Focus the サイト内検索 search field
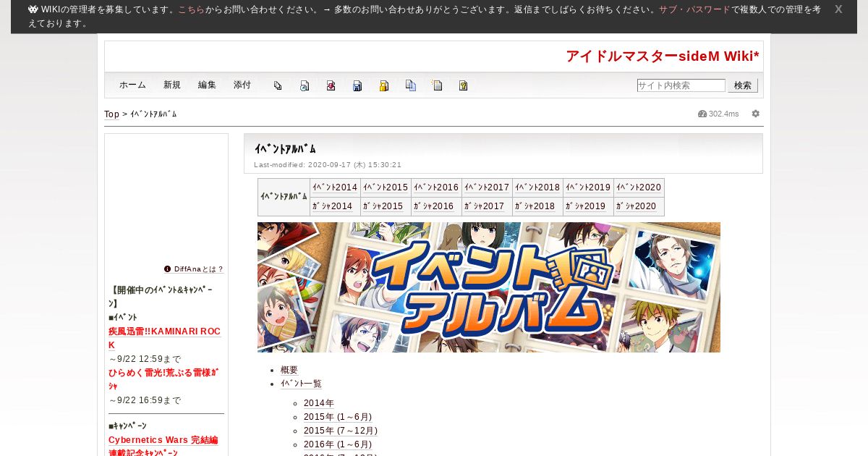868x456 pixels. 681,85
